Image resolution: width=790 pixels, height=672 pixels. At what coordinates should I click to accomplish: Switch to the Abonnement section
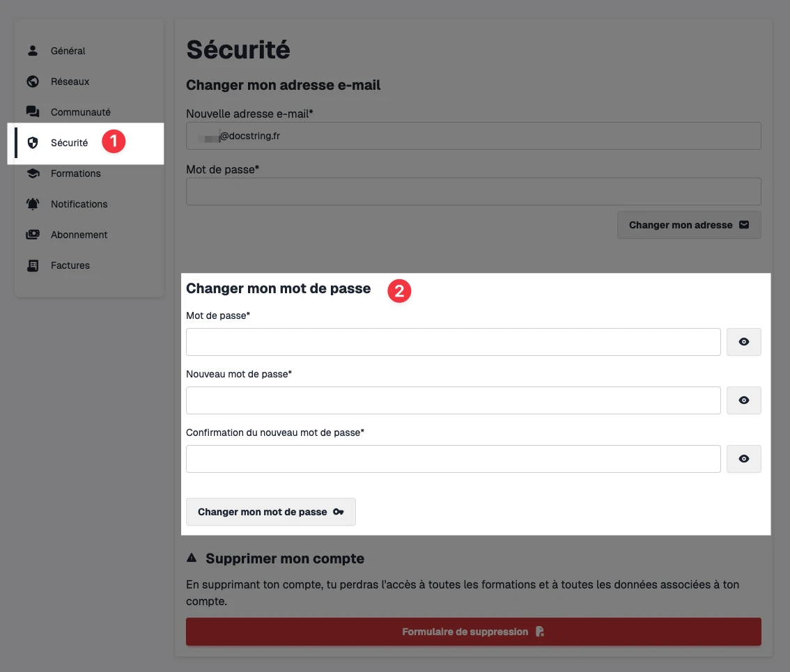(x=79, y=234)
